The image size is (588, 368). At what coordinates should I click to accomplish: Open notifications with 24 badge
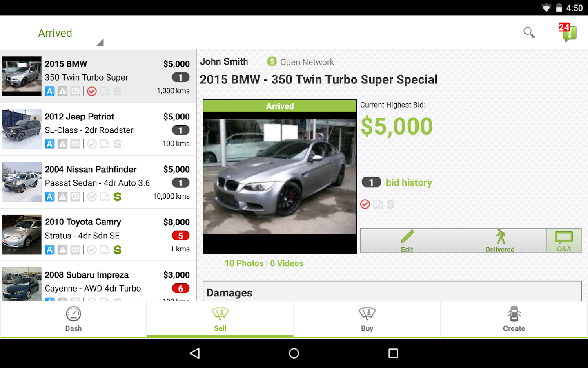point(568,32)
